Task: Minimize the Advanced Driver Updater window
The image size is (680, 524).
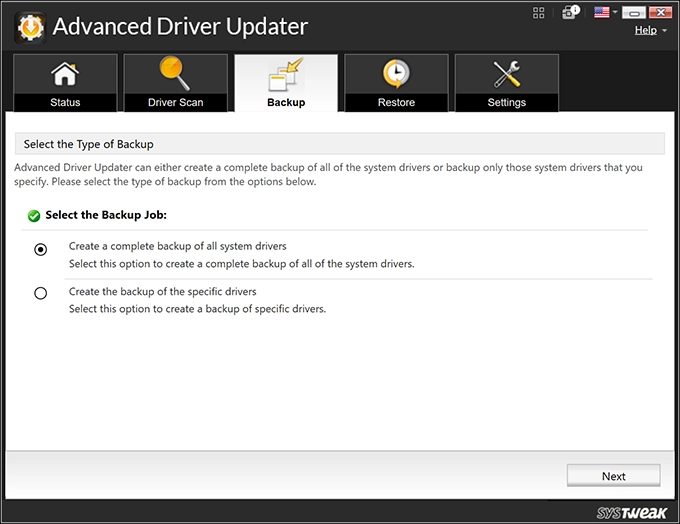Action: (634, 13)
